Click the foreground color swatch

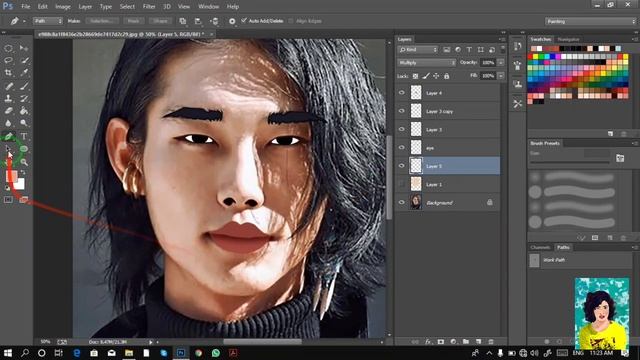(x=11, y=176)
